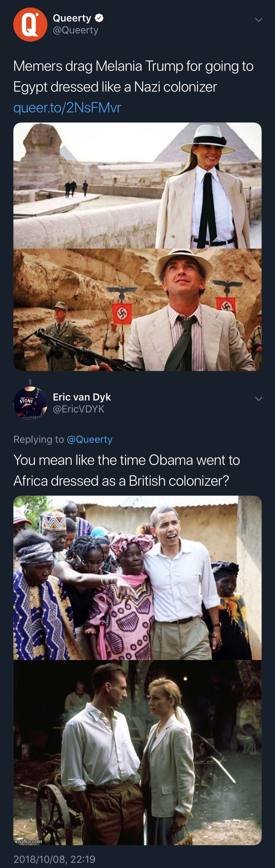
Task: Open the Queerty display name
Action: click(x=72, y=18)
